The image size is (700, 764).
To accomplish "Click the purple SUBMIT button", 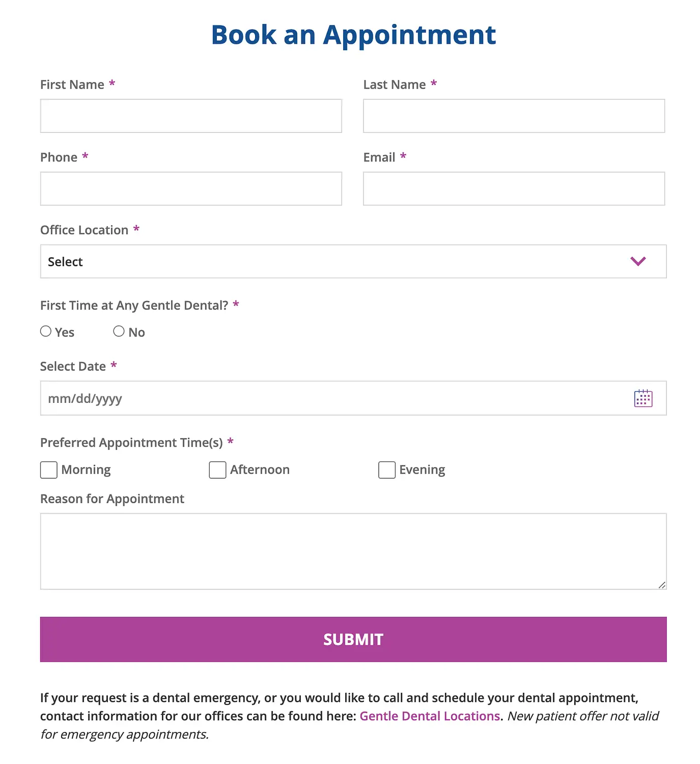I will (353, 639).
